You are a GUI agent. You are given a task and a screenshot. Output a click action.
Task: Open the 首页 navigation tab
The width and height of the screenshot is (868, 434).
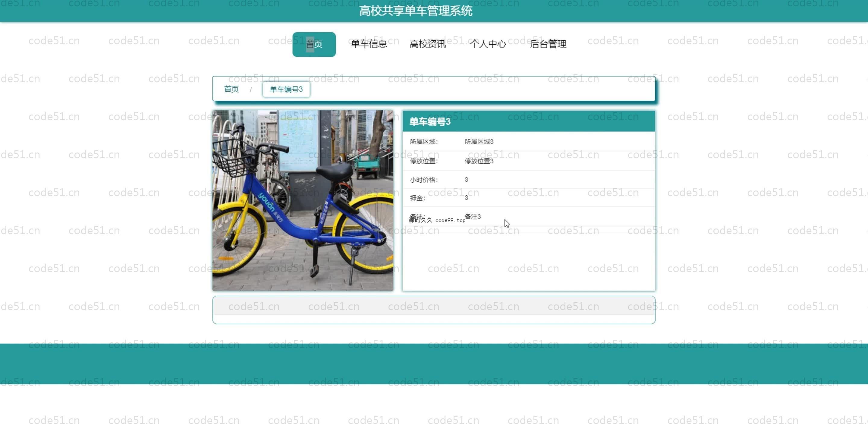(314, 44)
